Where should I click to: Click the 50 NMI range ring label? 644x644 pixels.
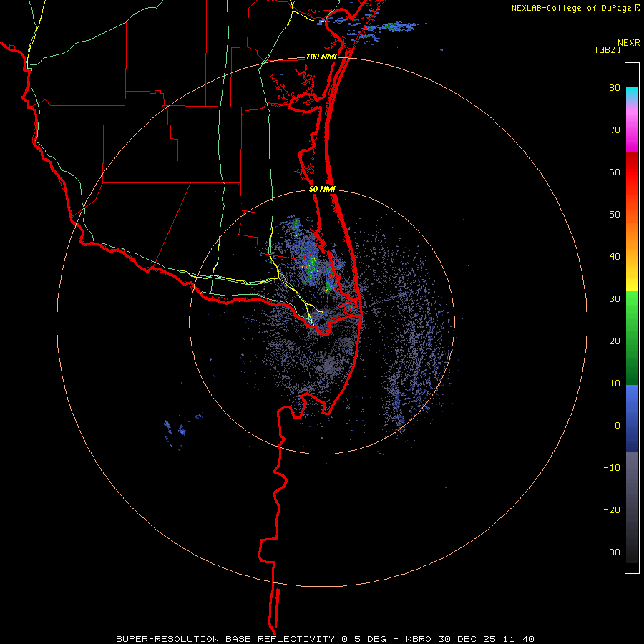[x=323, y=190]
